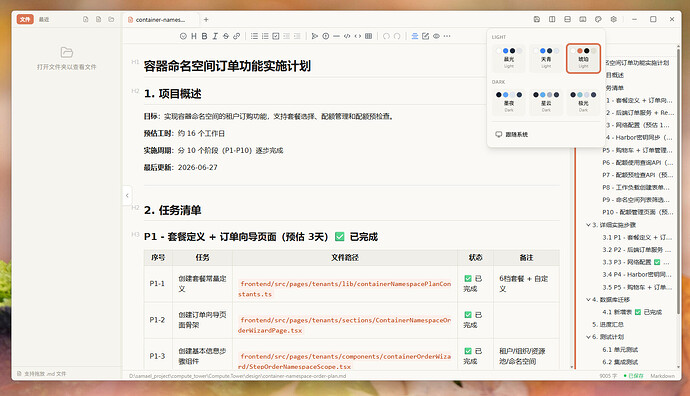Viewport: 690px width, 396px height.
Task: Insert a task checklist from the toolbar
Action: point(275,36)
